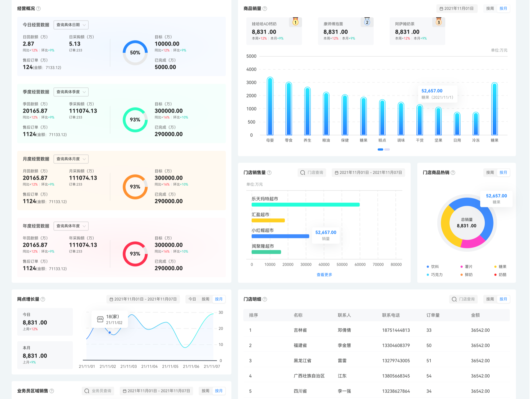The image size is (532, 399).
Task: Toggle 巧克力 legend item
Action: (x=434, y=275)
